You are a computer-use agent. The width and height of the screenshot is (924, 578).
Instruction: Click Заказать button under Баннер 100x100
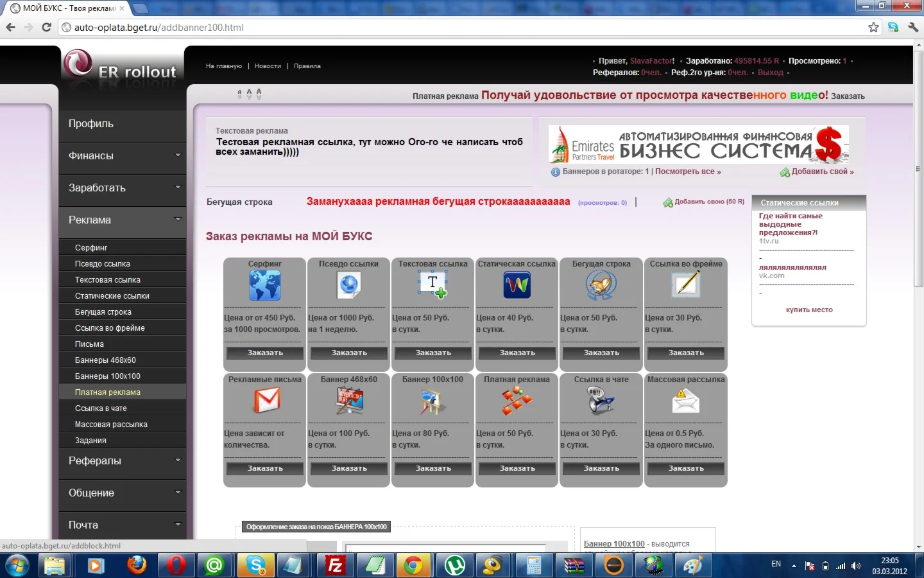pos(433,468)
